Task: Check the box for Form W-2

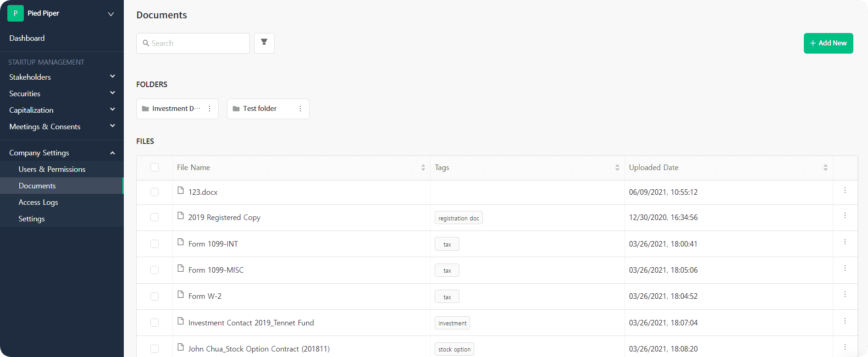Action: coord(155,297)
